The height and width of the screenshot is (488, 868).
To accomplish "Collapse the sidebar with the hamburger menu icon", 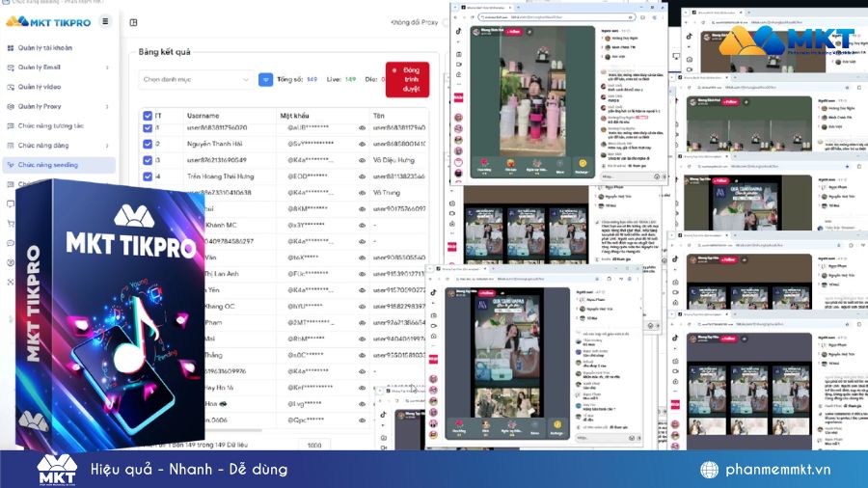I will pos(105,21).
